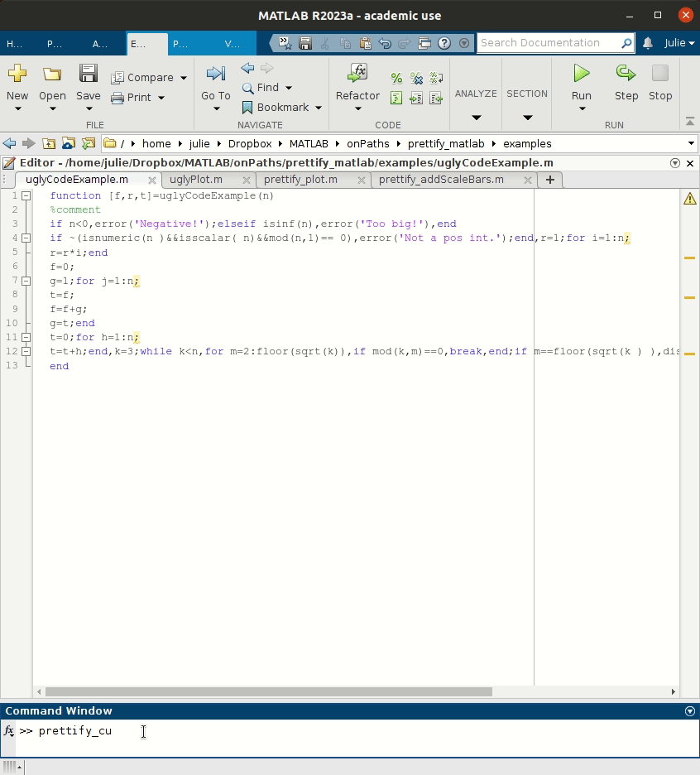Screen dimensions: 700x775
Task: Click the Undo icon in the quick access bar
Action: coord(385,43)
